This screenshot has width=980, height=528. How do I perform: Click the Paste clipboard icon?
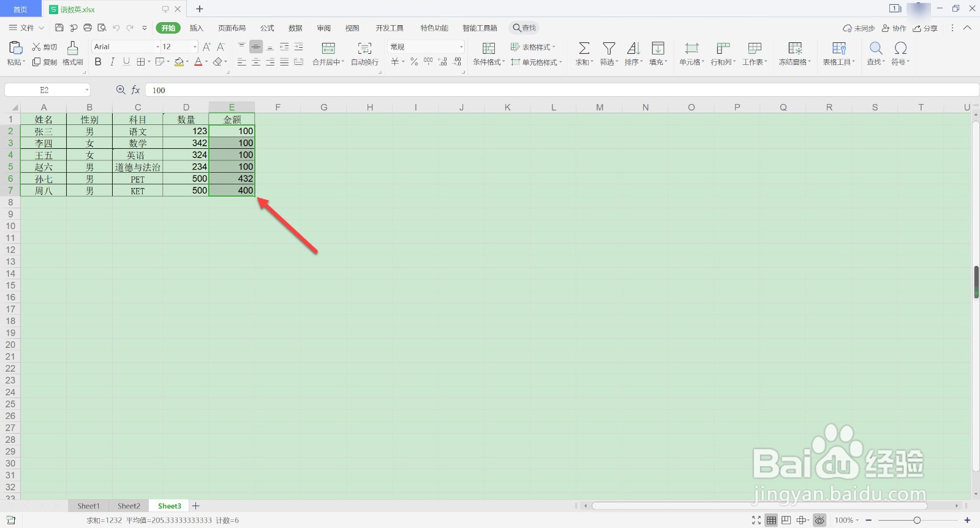pos(15,48)
